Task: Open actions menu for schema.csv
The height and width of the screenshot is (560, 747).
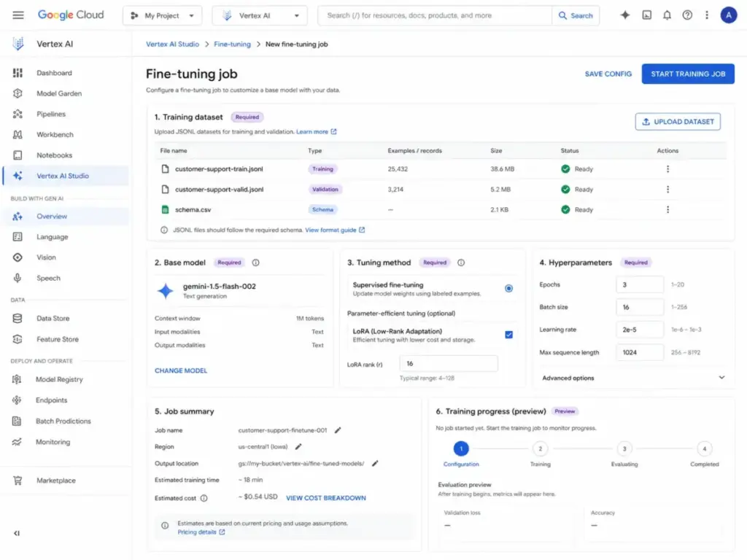Action: point(667,209)
